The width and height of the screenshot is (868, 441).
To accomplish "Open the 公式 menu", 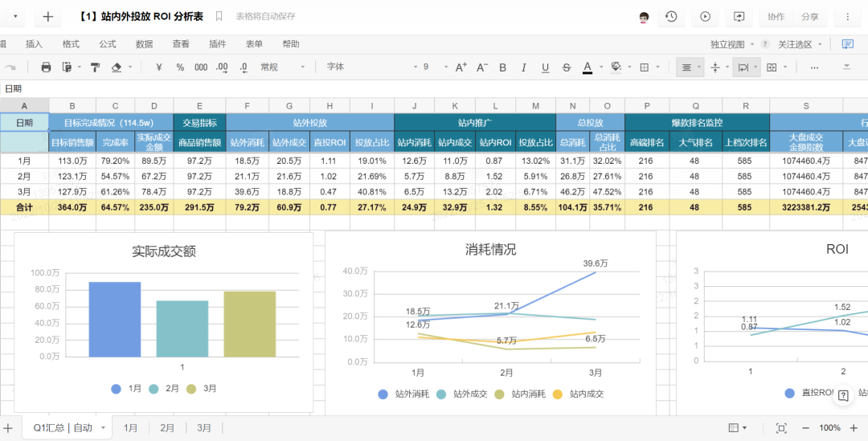I will 108,44.
